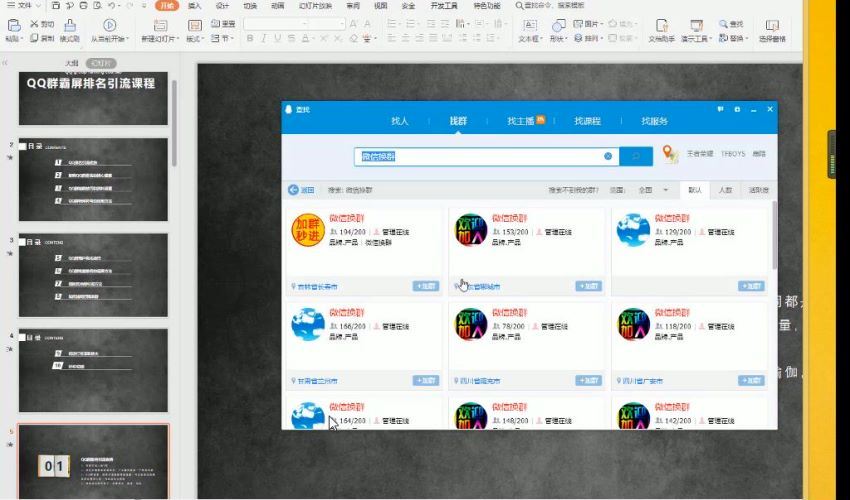Viewport: 850px width, 500px height.
Task: Click the back arrow icon in QQ Find
Action: pyautogui.click(x=293, y=190)
